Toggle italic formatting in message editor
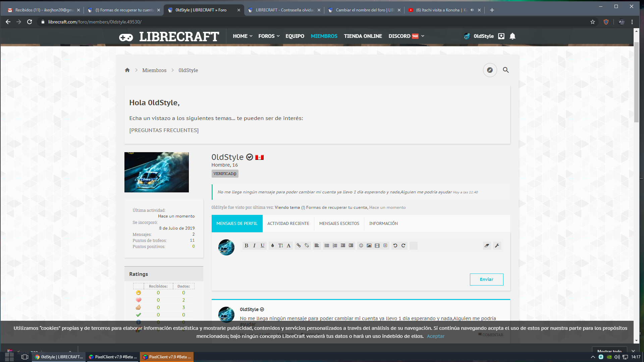Viewport: 644px width, 362px height. [254, 246]
